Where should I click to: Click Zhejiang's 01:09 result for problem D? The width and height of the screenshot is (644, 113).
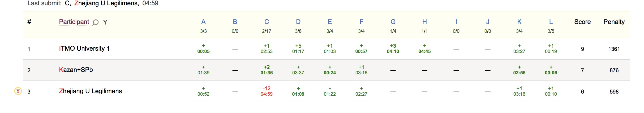[298, 91]
